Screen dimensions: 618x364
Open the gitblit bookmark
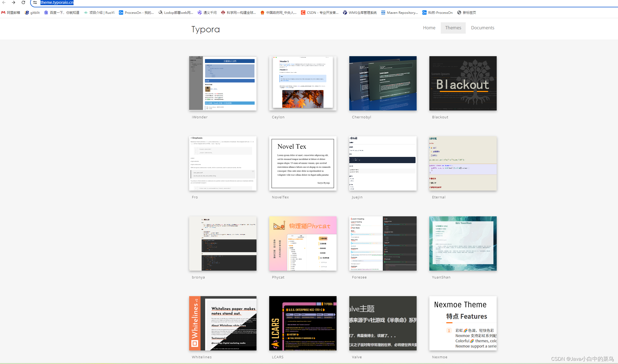click(32, 12)
